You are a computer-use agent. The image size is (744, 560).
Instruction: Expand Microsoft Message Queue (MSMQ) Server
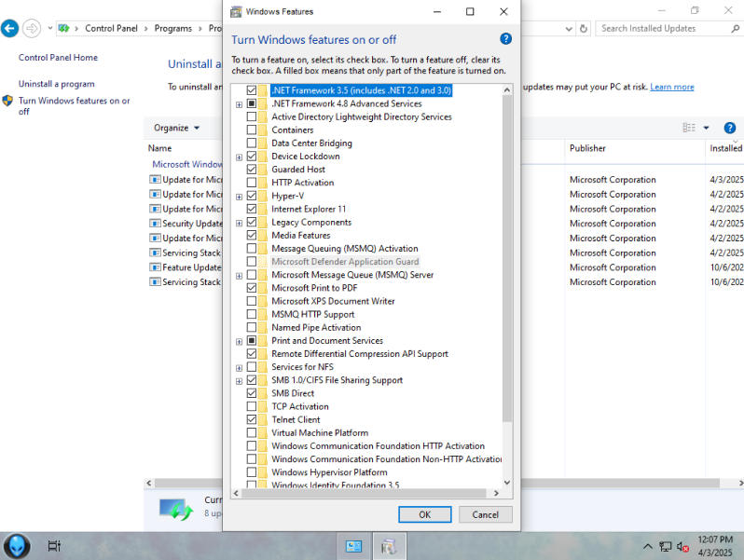click(x=239, y=276)
